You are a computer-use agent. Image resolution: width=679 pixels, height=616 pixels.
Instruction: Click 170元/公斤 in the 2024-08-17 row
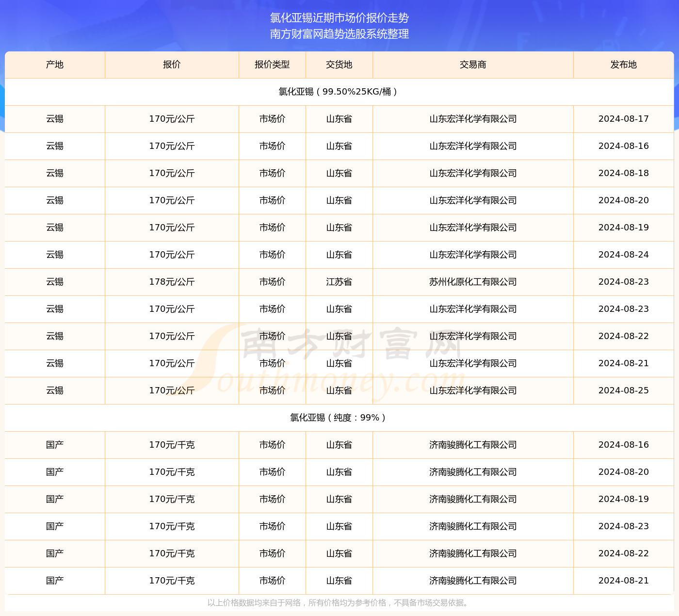point(172,119)
